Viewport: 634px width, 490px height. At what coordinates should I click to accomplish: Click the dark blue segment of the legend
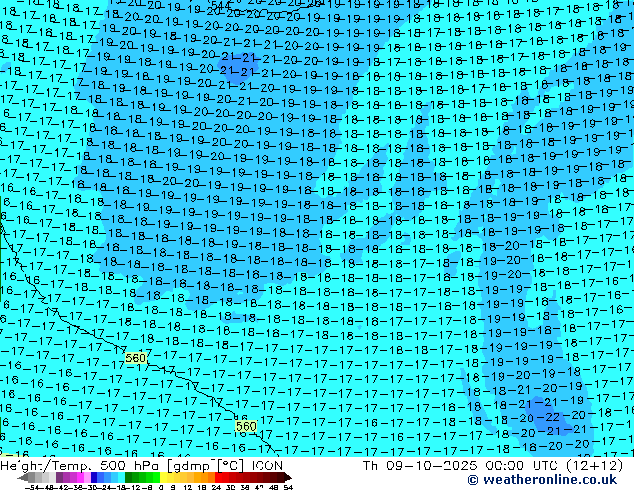[94, 478]
